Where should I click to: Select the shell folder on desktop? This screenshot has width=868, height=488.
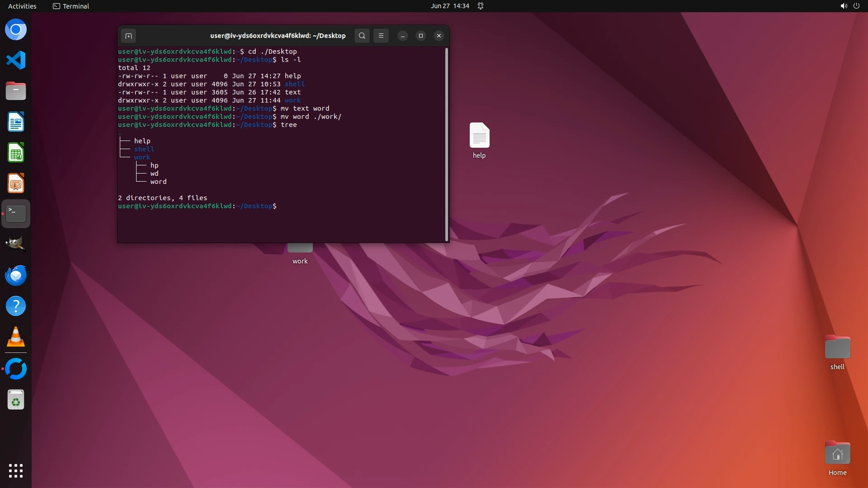click(837, 348)
